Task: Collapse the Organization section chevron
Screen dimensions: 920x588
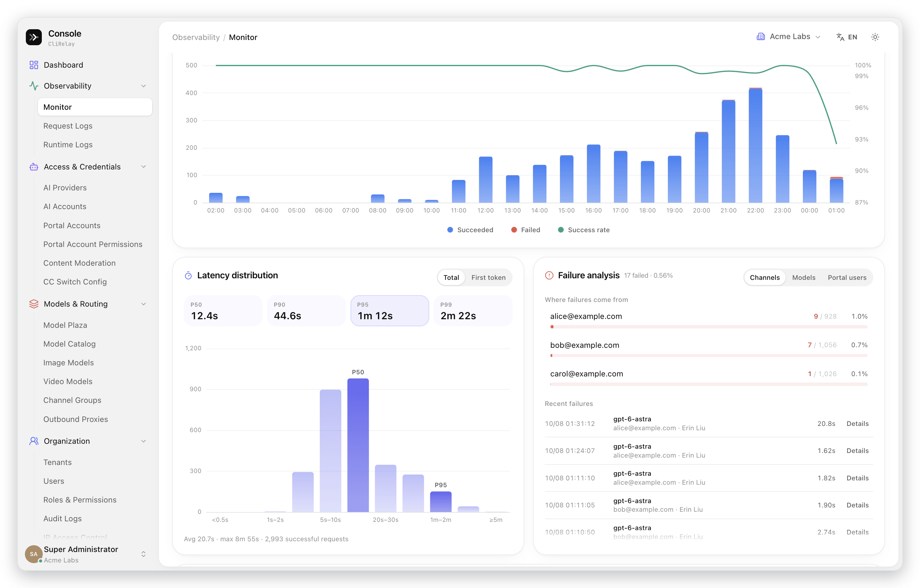Action: tap(144, 441)
